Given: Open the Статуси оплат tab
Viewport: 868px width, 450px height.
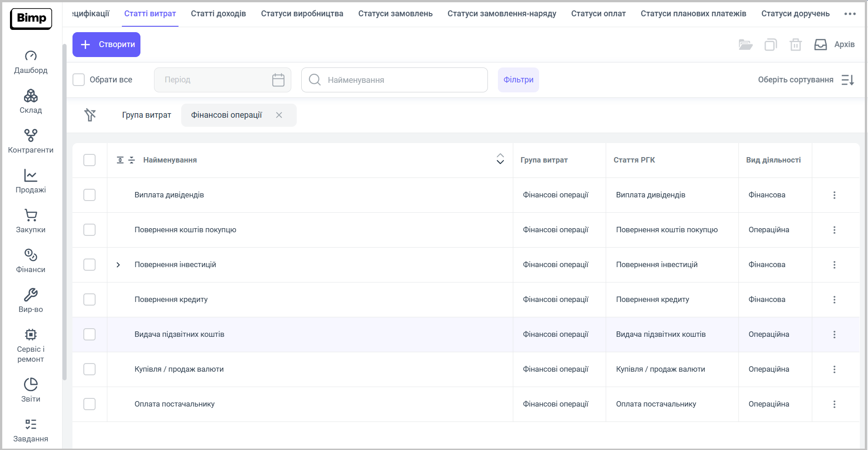Looking at the screenshot, I should (x=598, y=14).
